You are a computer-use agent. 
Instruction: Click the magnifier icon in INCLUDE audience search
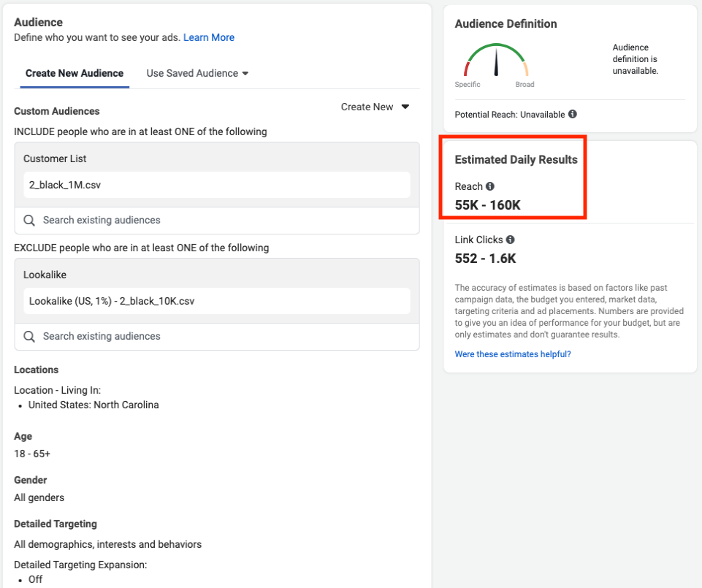tap(29, 220)
